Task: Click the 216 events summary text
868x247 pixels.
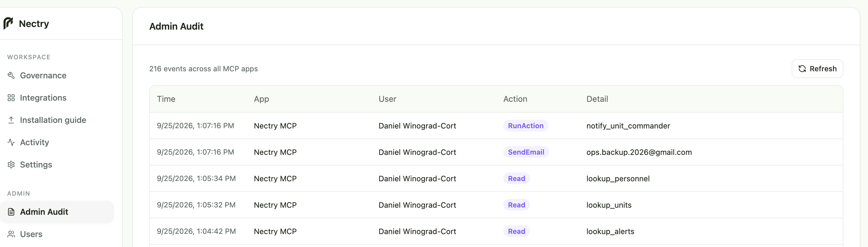Action: (x=203, y=69)
